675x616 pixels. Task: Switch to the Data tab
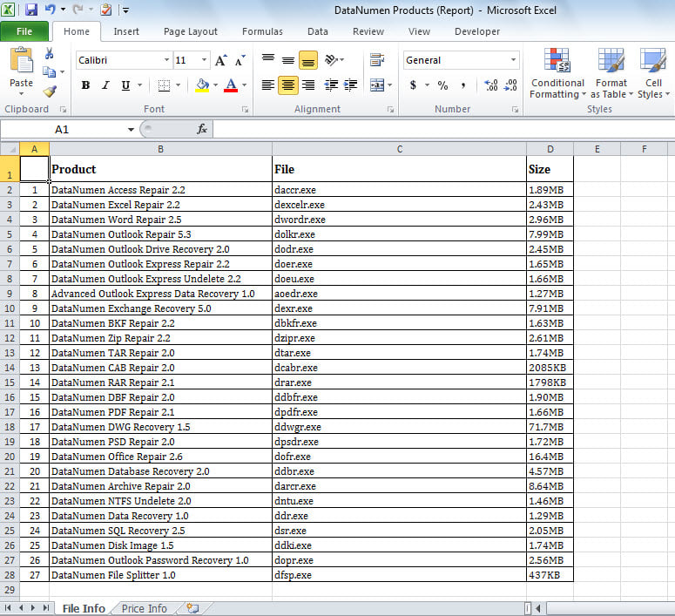pyautogui.click(x=318, y=31)
